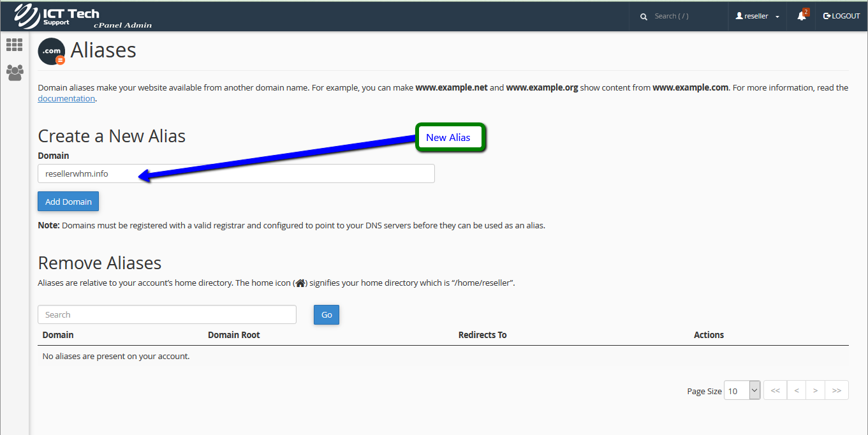Click the aliases Search box
Viewport: 868px width, 435px height.
pyautogui.click(x=167, y=314)
